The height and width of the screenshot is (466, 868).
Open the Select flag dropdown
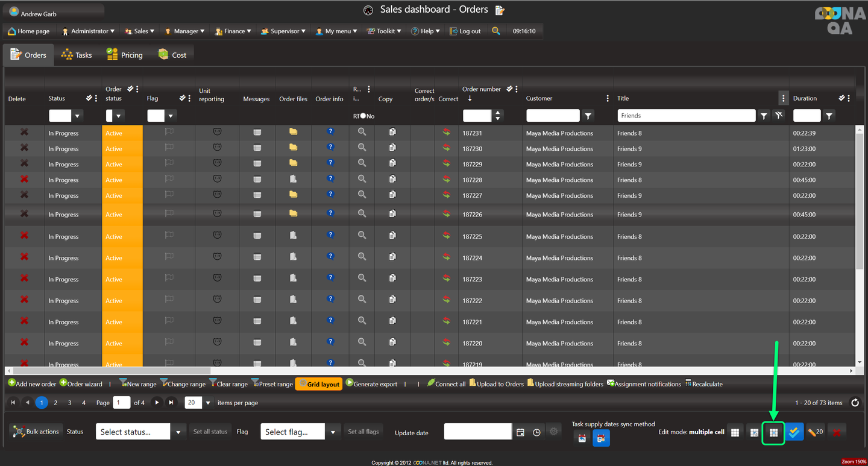coord(333,432)
